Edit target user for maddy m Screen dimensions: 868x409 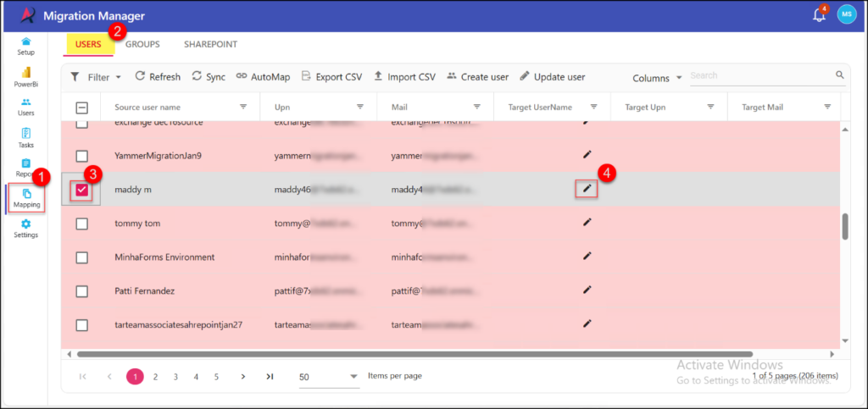(587, 189)
